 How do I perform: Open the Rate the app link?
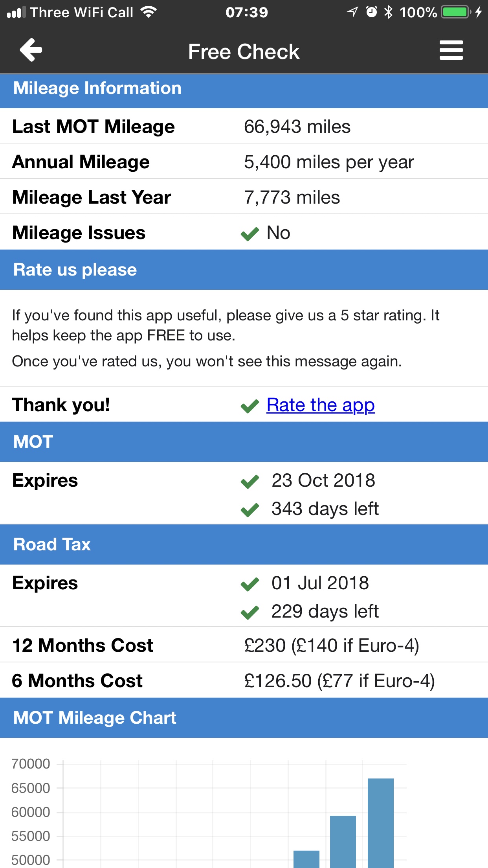pos(321,405)
